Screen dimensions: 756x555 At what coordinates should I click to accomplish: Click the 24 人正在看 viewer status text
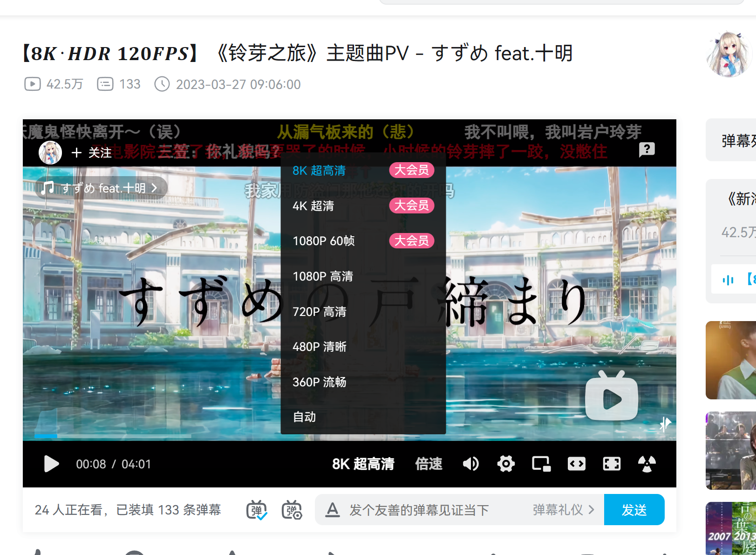(x=68, y=510)
